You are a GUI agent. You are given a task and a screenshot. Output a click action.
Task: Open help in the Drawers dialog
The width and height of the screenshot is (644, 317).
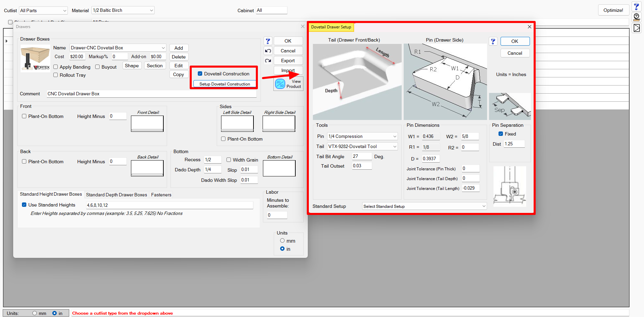click(x=268, y=41)
